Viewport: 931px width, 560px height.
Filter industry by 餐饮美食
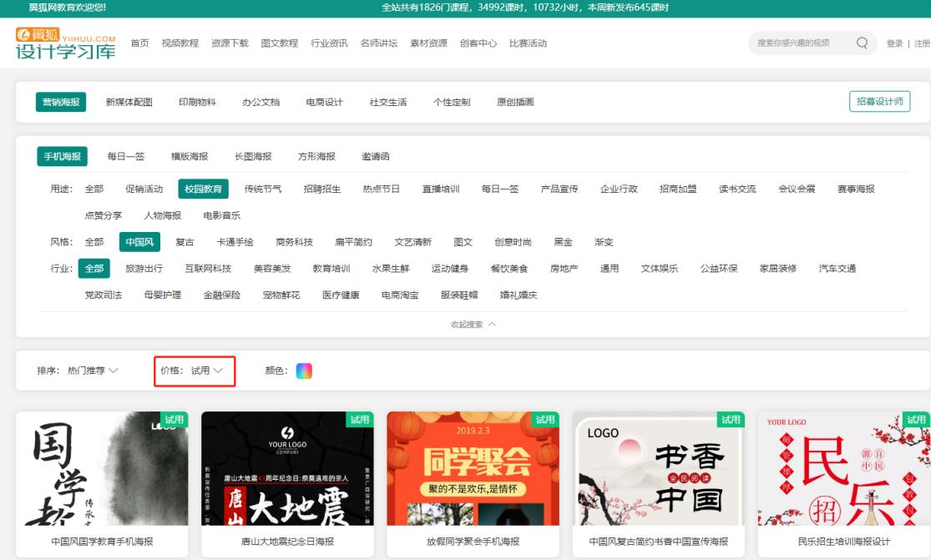click(x=509, y=269)
